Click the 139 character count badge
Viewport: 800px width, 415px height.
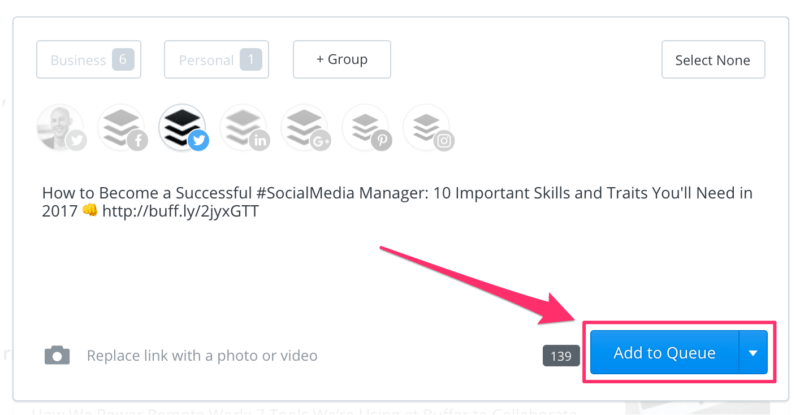[x=561, y=355]
